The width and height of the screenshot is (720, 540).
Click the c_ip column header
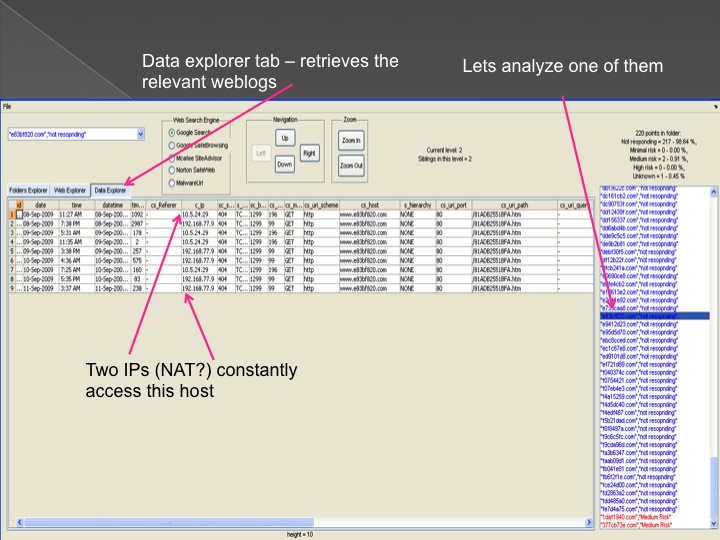click(x=199, y=205)
